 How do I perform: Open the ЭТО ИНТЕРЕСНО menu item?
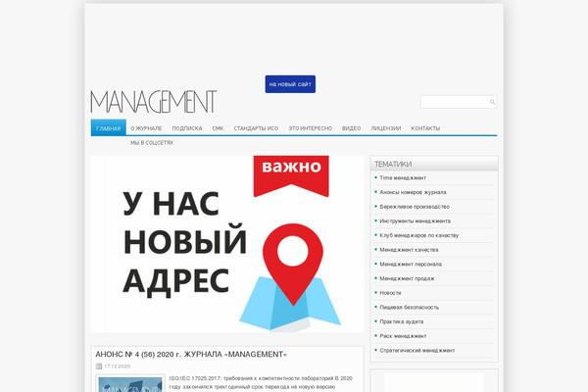point(310,128)
